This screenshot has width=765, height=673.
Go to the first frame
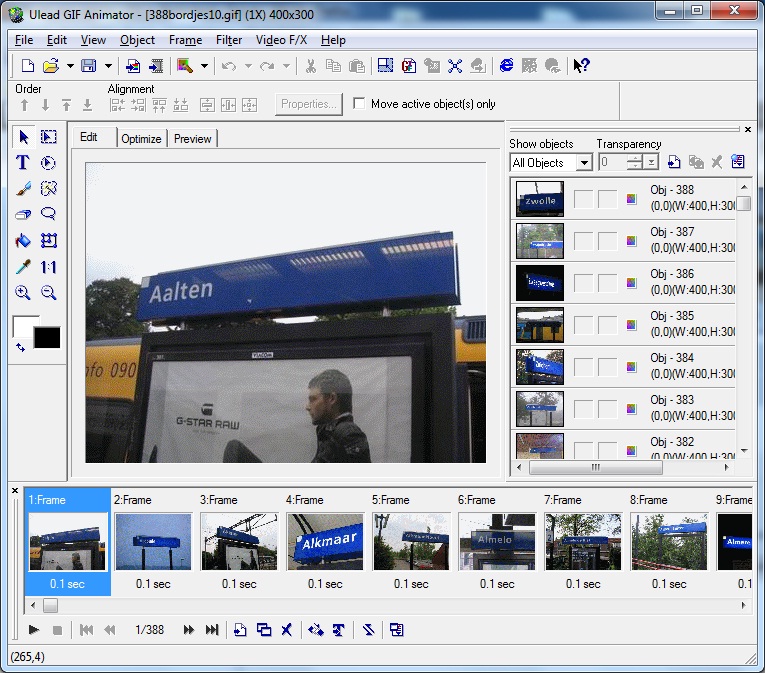(x=86, y=630)
